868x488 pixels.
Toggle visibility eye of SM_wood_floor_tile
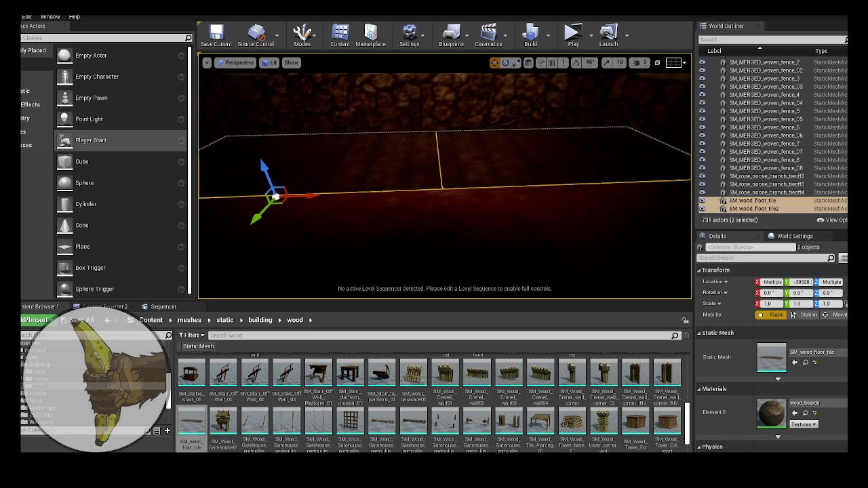point(702,201)
